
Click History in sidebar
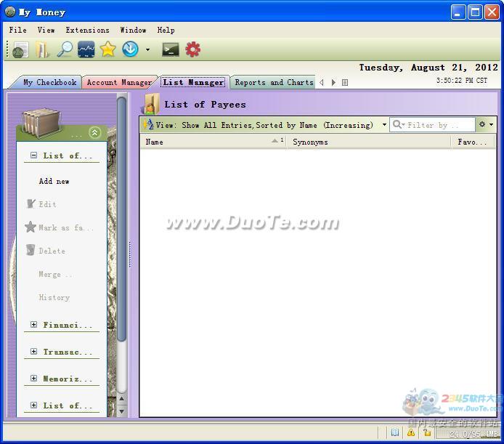(54, 297)
